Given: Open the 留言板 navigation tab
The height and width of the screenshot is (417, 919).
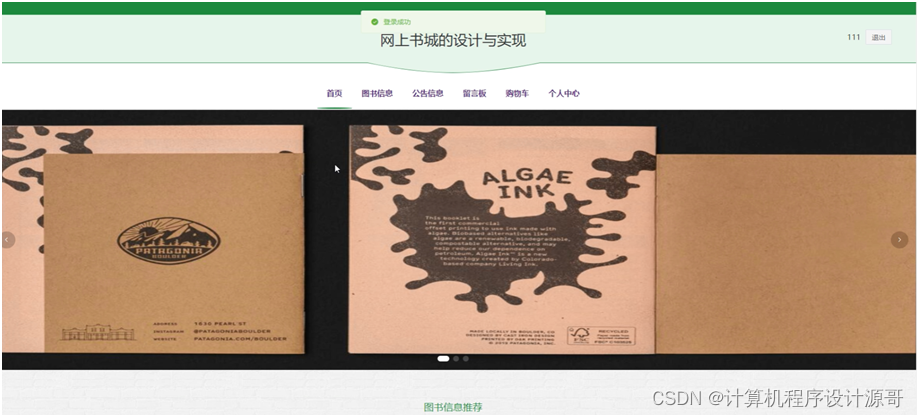Looking at the screenshot, I should pos(474,93).
